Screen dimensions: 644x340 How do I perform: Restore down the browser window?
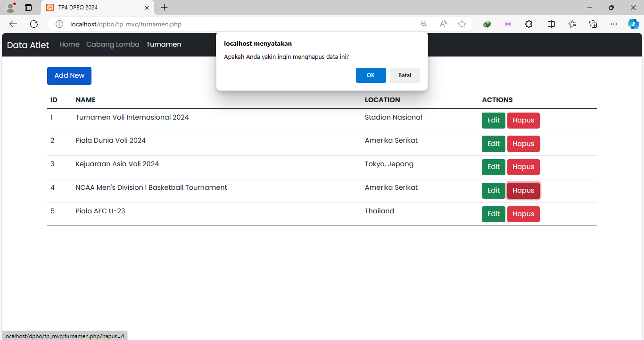tap(611, 8)
